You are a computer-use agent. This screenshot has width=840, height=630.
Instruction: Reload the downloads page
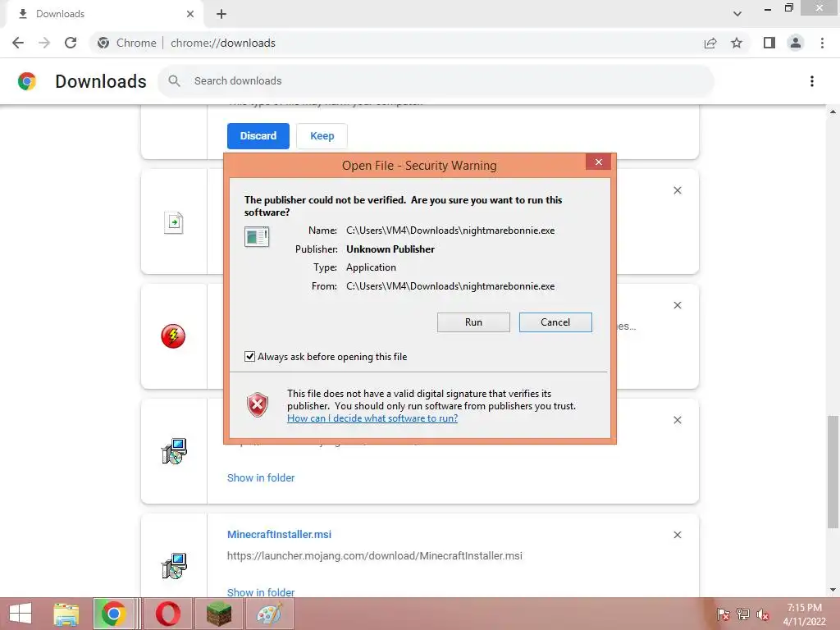(x=71, y=43)
